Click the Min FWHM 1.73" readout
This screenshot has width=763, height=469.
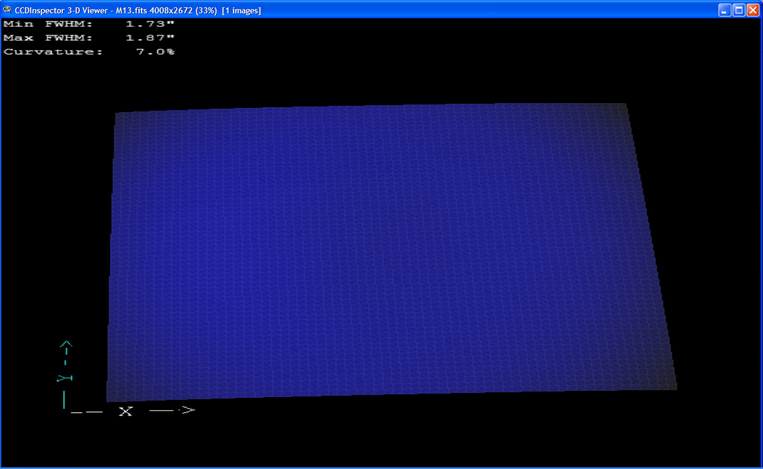point(89,24)
